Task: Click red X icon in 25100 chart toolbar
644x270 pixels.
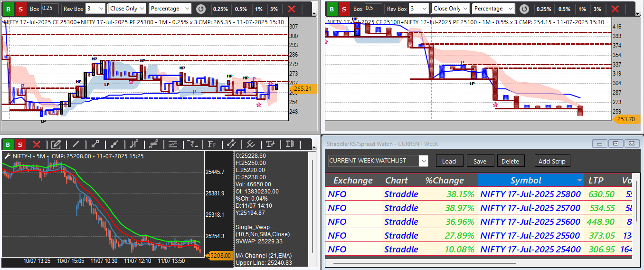Action: [x=615, y=9]
